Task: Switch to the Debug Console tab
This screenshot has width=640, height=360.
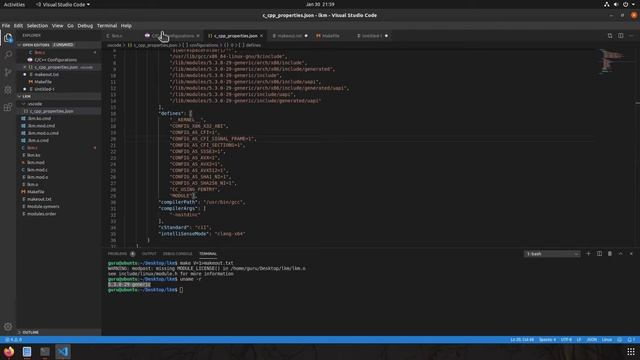Action: tap(178, 254)
